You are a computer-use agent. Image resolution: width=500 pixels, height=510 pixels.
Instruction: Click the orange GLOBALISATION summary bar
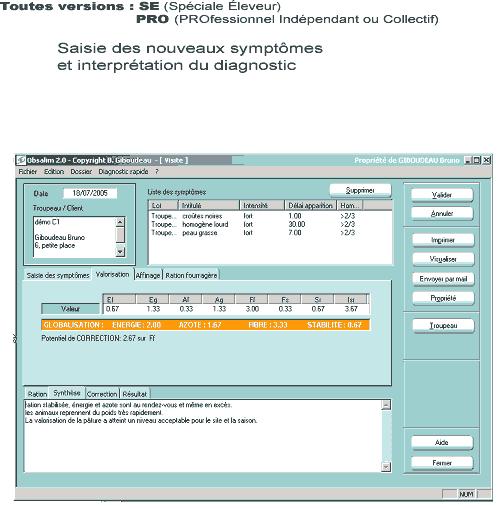point(205,325)
